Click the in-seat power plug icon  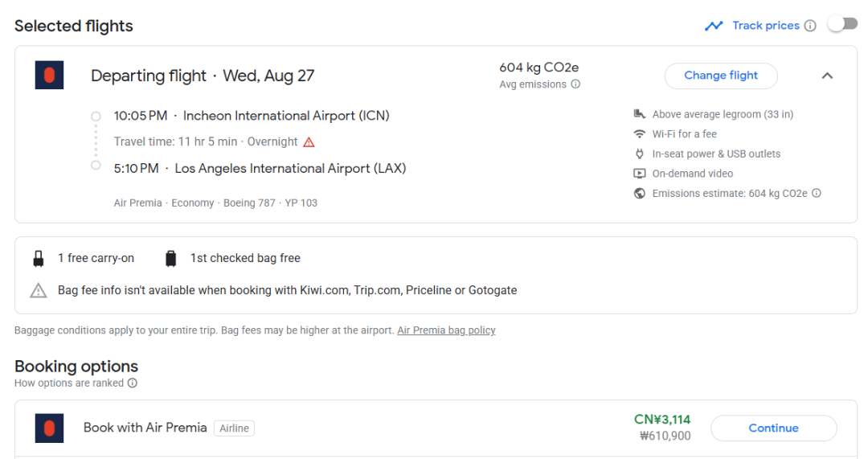pyautogui.click(x=640, y=154)
